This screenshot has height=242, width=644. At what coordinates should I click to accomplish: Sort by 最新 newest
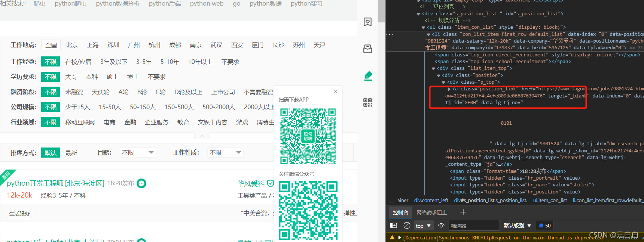[71, 153]
